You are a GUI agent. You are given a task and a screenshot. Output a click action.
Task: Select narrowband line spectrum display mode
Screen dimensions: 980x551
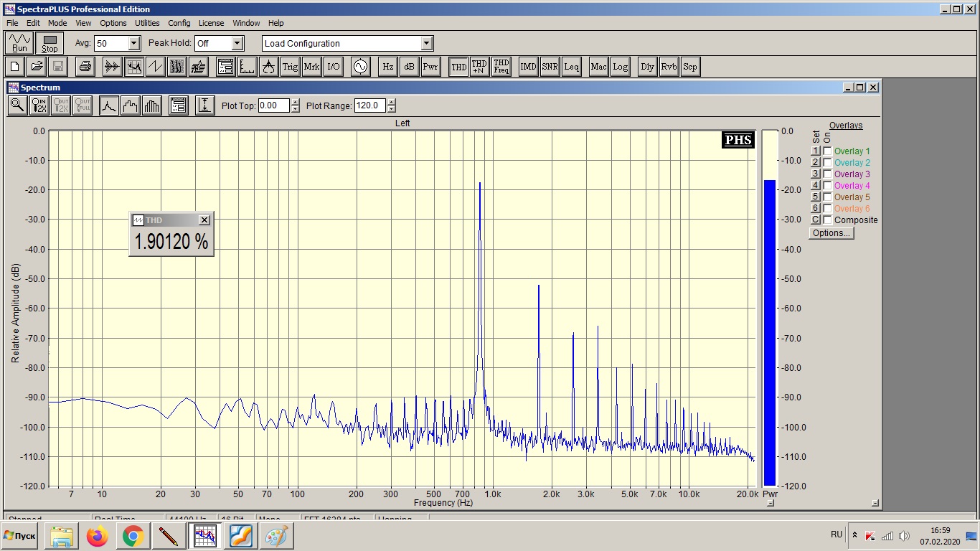(x=109, y=105)
